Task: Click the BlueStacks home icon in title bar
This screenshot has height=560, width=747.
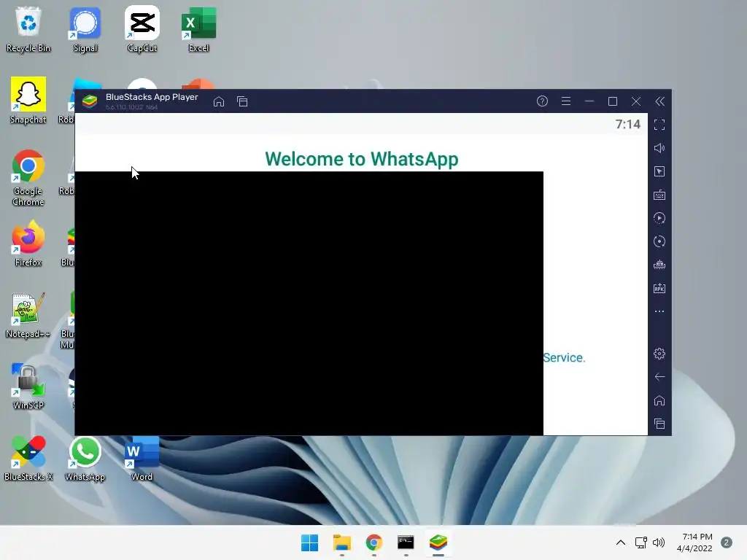Action: pos(219,101)
